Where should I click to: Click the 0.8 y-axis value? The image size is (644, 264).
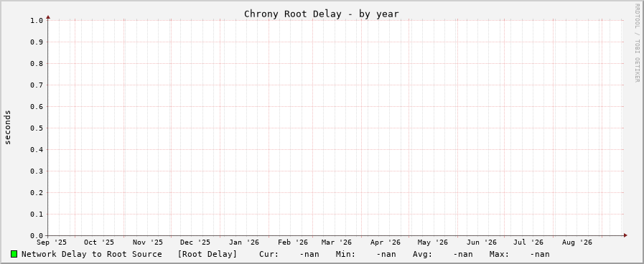(37, 64)
